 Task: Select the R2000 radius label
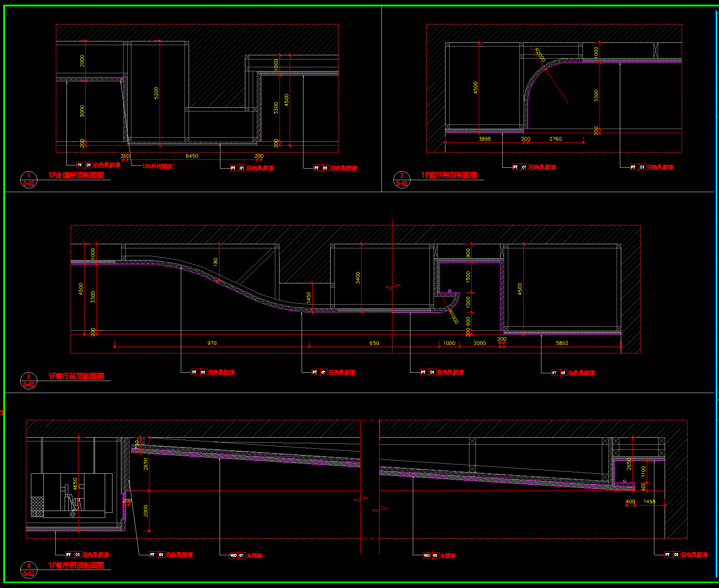coord(540,55)
